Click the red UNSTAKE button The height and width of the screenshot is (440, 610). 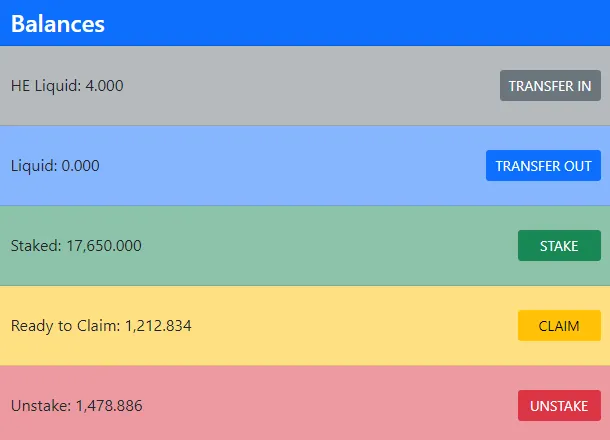coord(558,406)
